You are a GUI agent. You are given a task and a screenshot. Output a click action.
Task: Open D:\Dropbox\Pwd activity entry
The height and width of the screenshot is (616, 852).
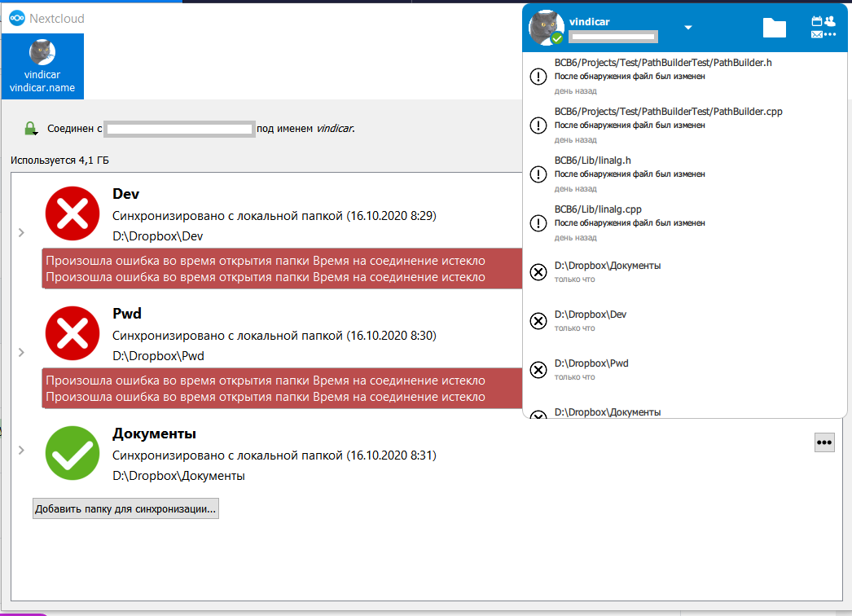coord(685,370)
